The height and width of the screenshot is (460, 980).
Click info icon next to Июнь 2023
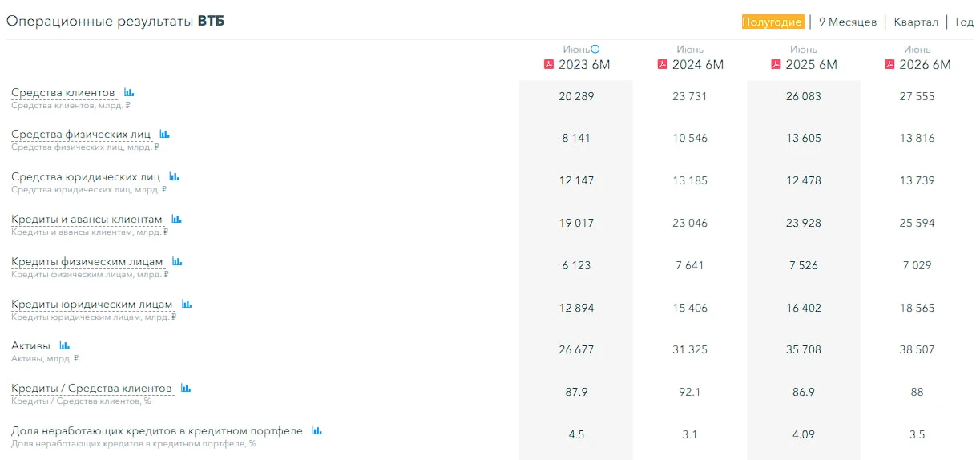(x=595, y=49)
